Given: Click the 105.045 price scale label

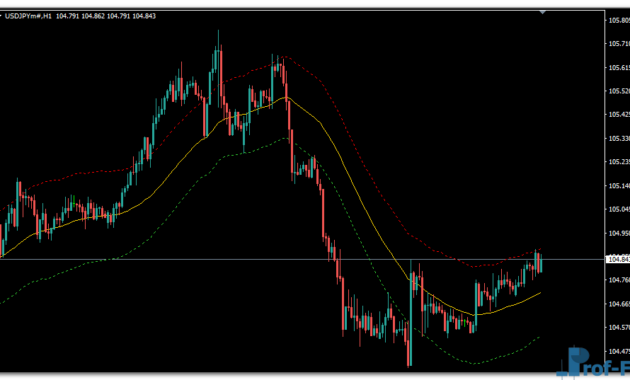Looking at the screenshot, I should pyautogui.click(x=619, y=209).
